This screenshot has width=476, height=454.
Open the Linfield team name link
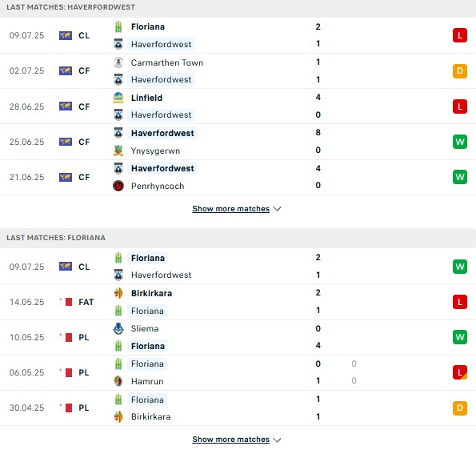tap(146, 98)
